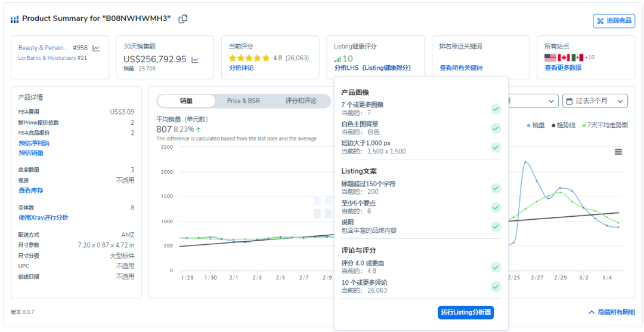Screen dimensions: 644x332
Task: Click the Mexico flag marketplace icon
Action: (577, 57)
